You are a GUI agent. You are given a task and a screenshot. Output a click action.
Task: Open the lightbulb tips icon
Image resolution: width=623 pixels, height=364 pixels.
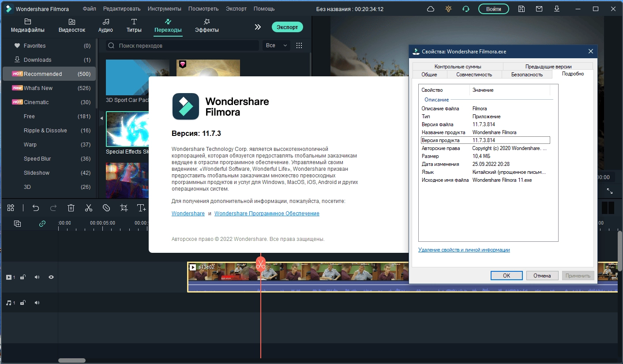(448, 9)
